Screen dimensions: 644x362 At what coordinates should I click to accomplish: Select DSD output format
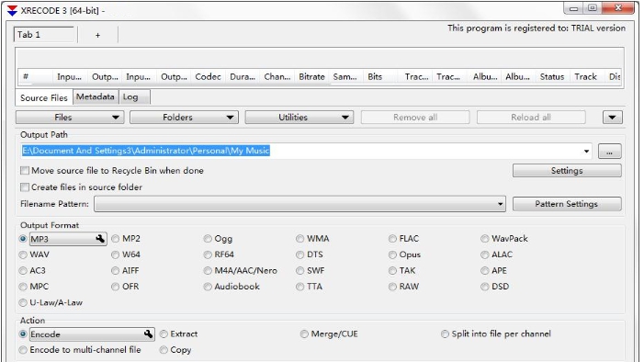tap(485, 287)
